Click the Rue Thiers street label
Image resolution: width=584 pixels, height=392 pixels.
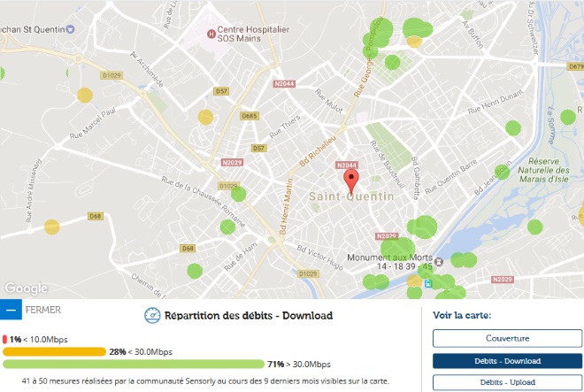[x=285, y=127]
